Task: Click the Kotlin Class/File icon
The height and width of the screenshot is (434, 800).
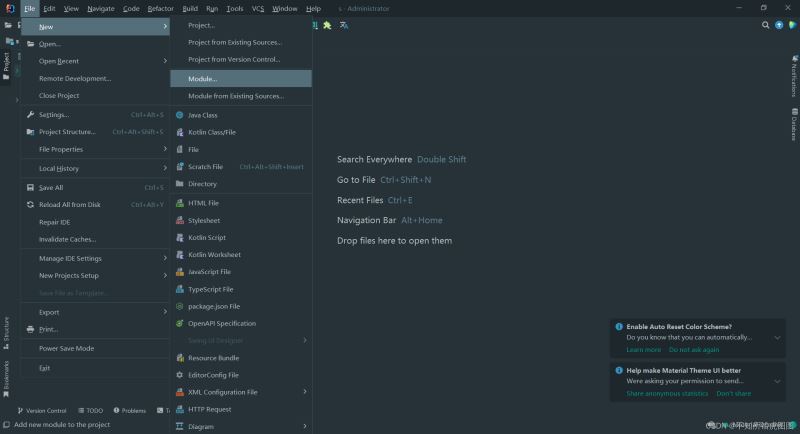Action: pos(180,132)
